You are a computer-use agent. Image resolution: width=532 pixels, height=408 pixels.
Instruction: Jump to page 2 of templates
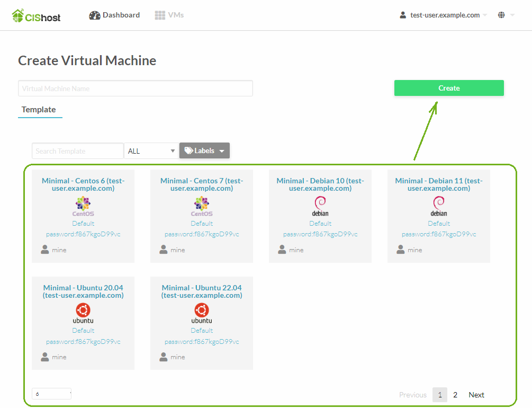[x=455, y=395]
